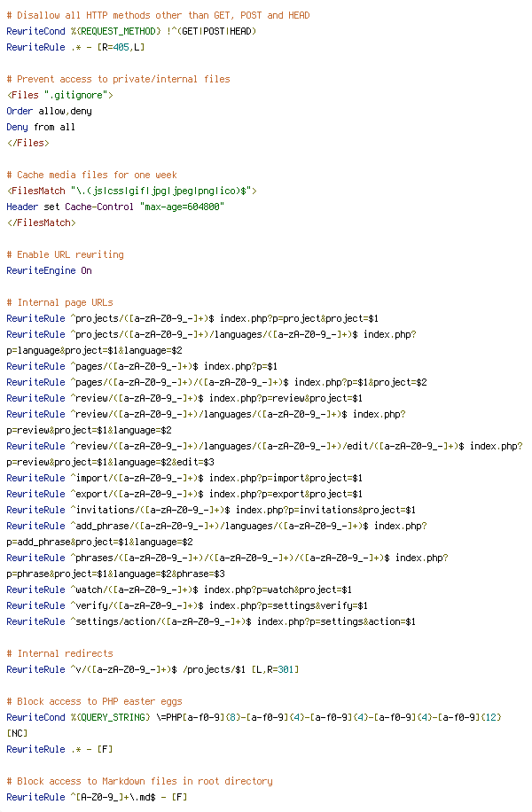This screenshot has width=532, height=812.
Task: Click the 'p=add_phrase&project=$1&language=$2' continuation line
Action: 99,543
